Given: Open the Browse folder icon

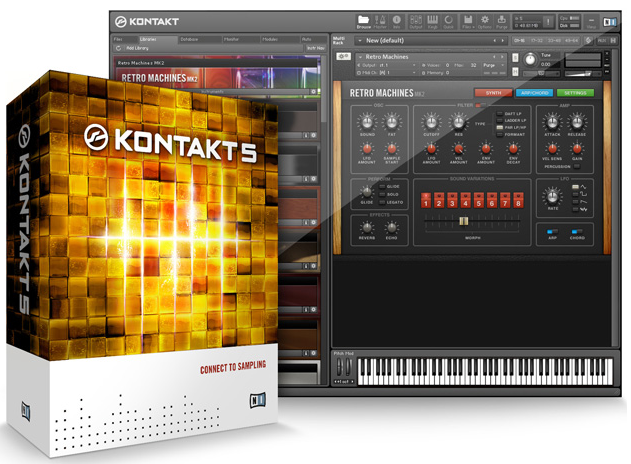Looking at the screenshot, I should click(x=363, y=20).
